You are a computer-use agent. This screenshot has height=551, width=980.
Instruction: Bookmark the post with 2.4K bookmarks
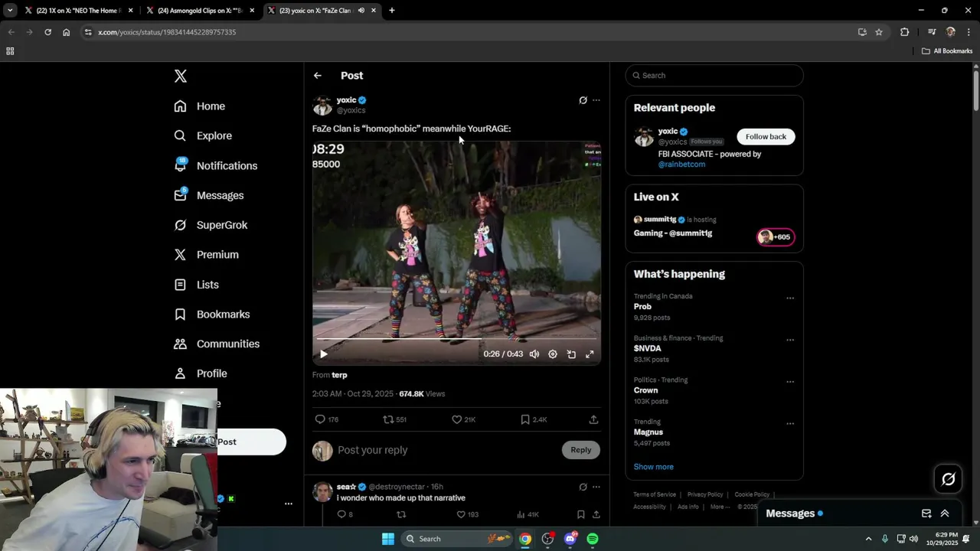[x=534, y=419]
